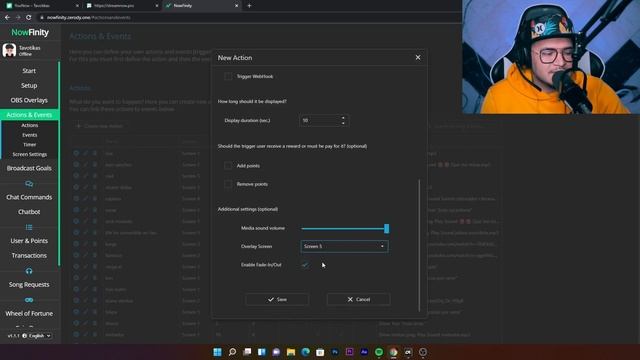This screenshot has height=360, width=640.
Task: Open Transactions in the sidebar
Action: [29, 256]
